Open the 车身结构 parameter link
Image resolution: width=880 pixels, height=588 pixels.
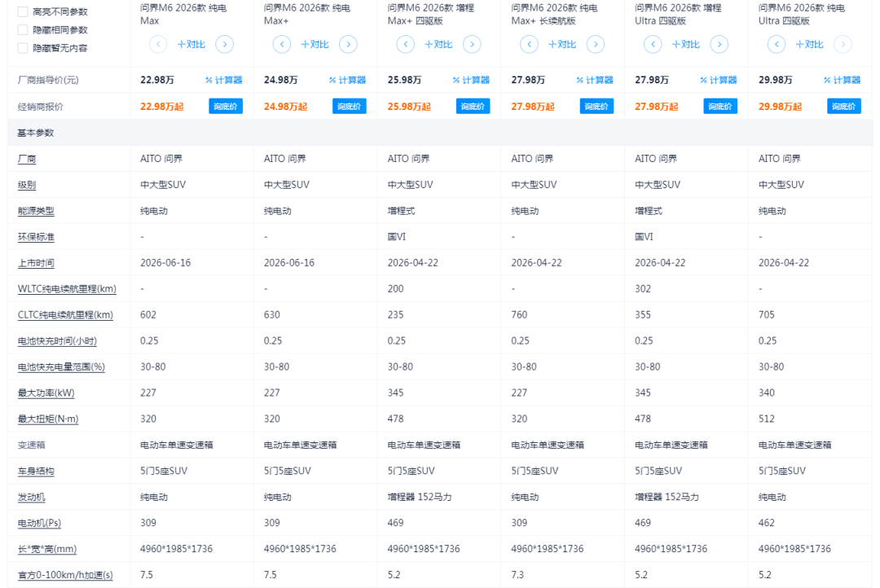(36, 472)
